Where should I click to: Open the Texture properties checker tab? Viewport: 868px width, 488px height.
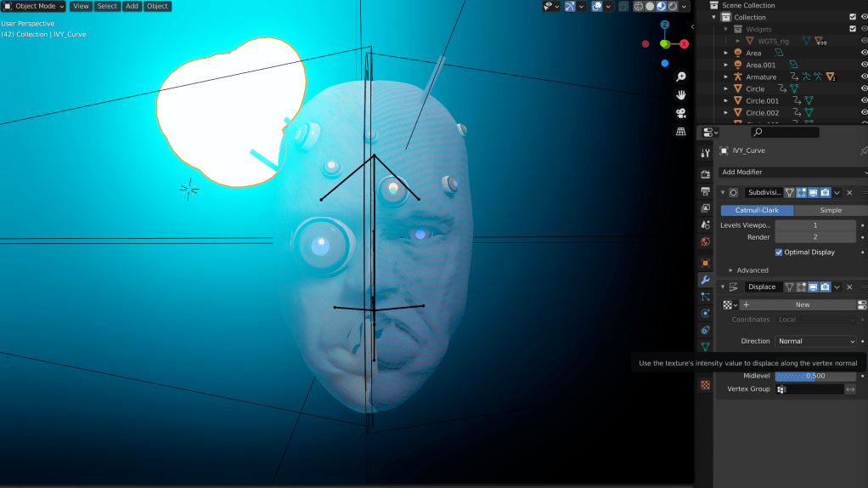705,385
